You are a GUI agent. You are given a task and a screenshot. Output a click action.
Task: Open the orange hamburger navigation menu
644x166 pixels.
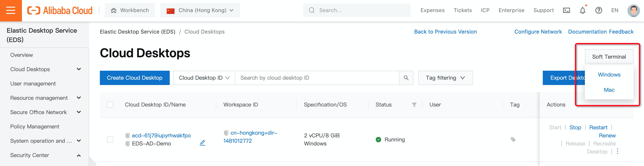click(11, 11)
